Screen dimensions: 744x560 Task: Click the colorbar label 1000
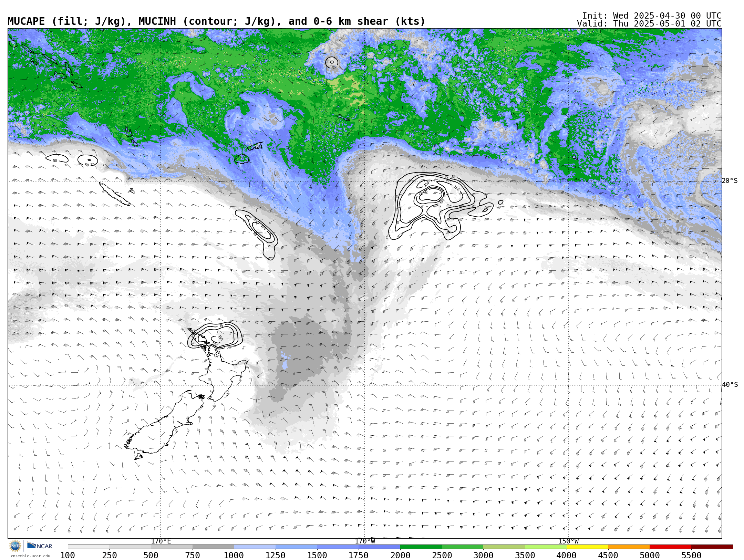(234, 556)
